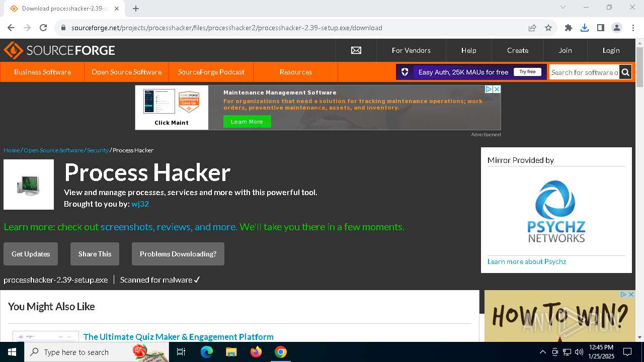The height and width of the screenshot is (362, 644).
Task: Click Maintenance Management Software ad title
Action: point(280,93)
